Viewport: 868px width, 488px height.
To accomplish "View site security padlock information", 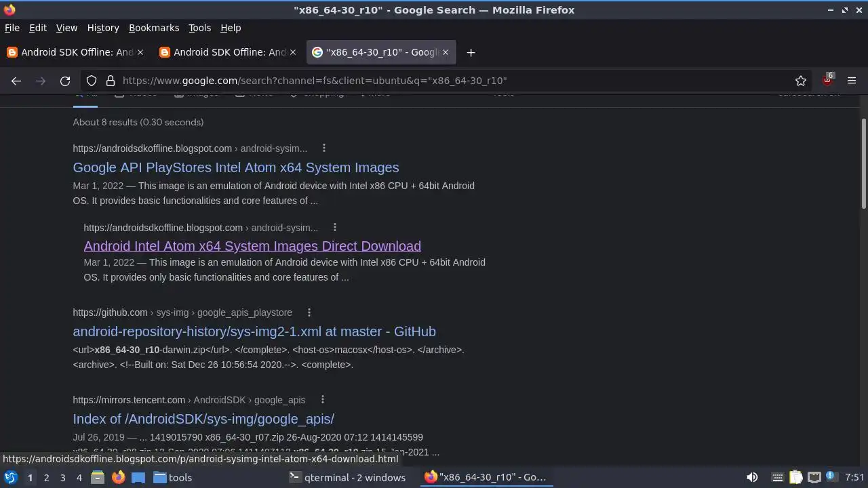I will point(111,81).
